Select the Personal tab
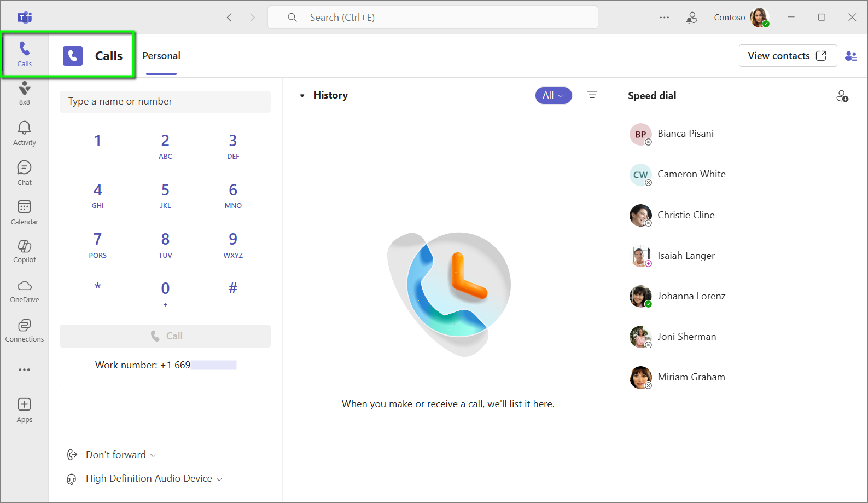The width and height of the screenshot is (868, 503). click(161, 56)
